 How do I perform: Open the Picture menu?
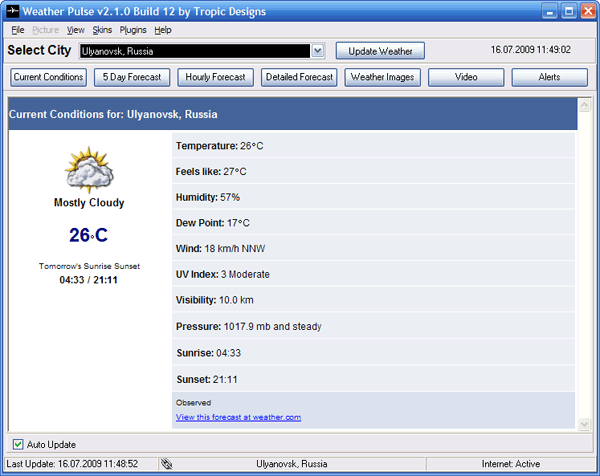pos(46,30)
